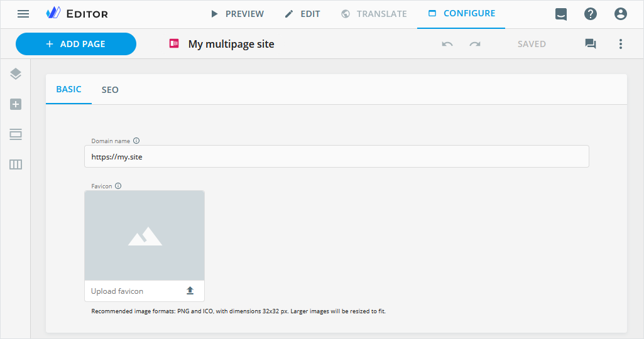Select the Basic settings tab
Viewport: 644px width, 339px height.
(68, 90)
